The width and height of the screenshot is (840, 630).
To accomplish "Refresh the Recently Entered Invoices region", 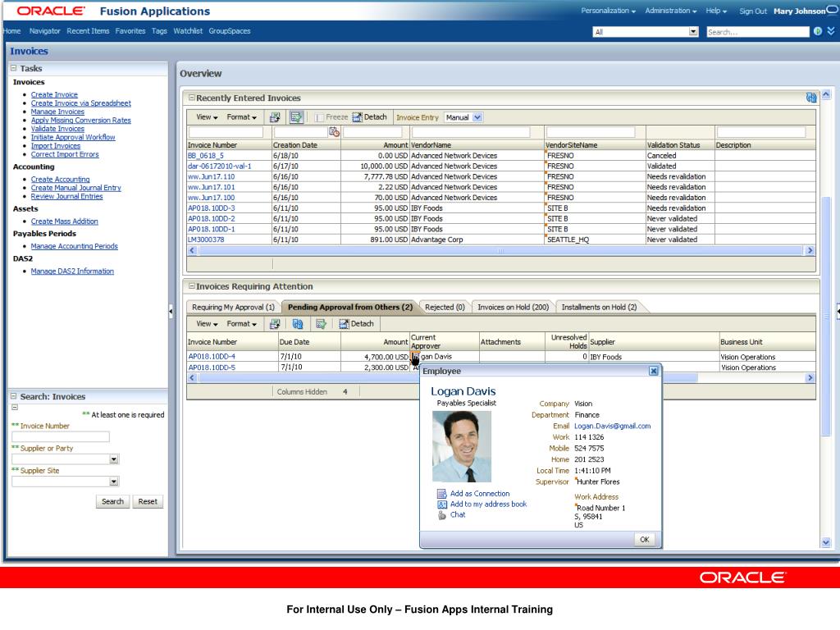I will pos(811,98).
